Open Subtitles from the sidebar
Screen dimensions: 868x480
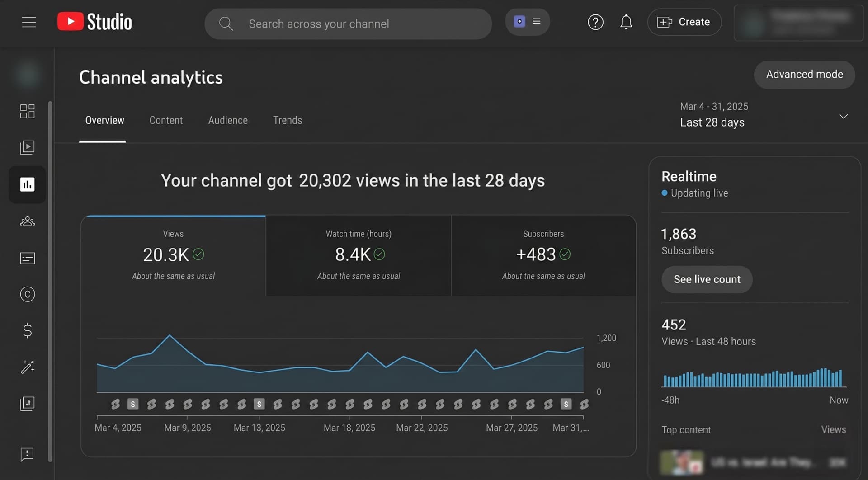(27, 258)
